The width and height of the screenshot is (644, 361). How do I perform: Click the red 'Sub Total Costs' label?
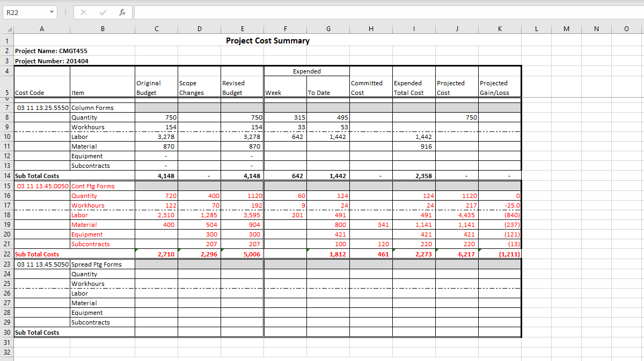37,254
